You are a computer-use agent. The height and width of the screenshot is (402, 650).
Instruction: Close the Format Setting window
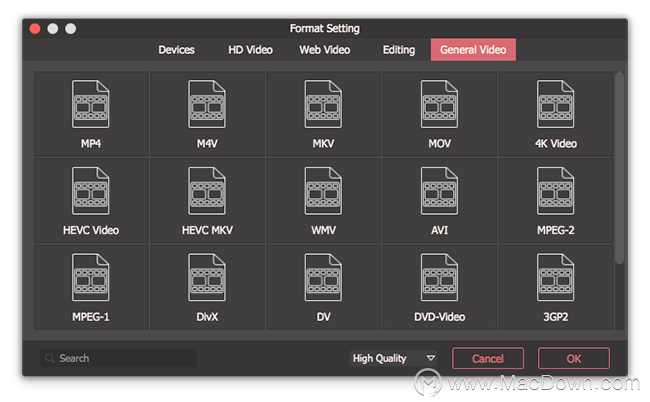tap(35, 29)
